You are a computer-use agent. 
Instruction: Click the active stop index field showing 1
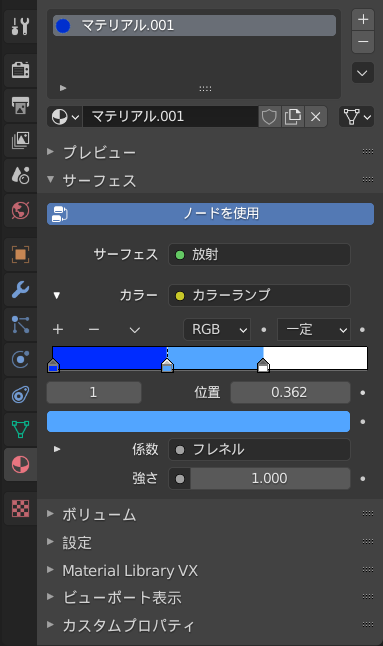point(94,392)
